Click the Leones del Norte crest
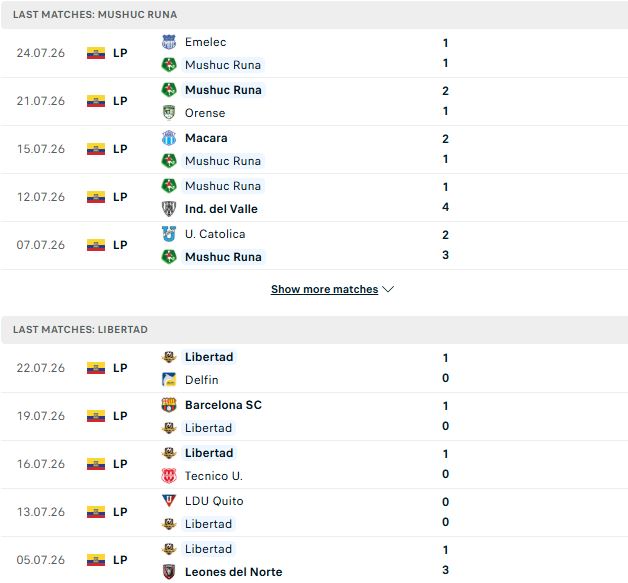Screen dimensions: 628x583 tap(169, 572)
